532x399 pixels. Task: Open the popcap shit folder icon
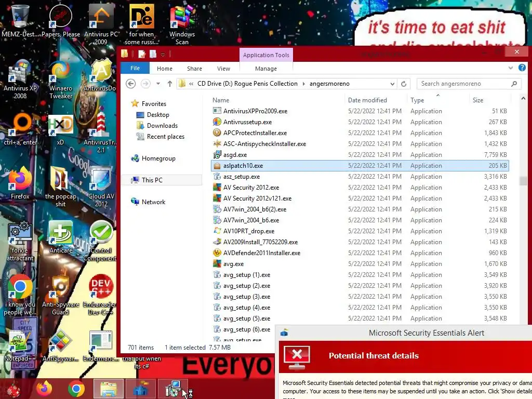[60, 187]
